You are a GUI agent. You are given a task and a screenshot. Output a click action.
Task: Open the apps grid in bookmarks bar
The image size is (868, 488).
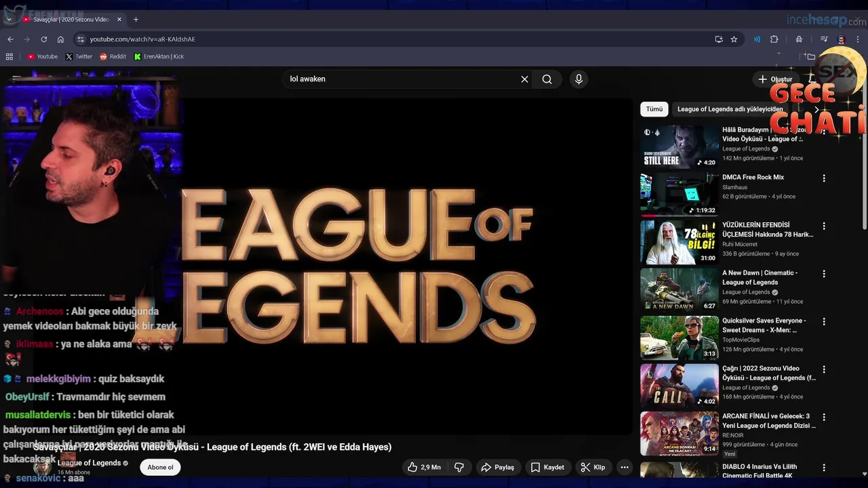[9, 57]
